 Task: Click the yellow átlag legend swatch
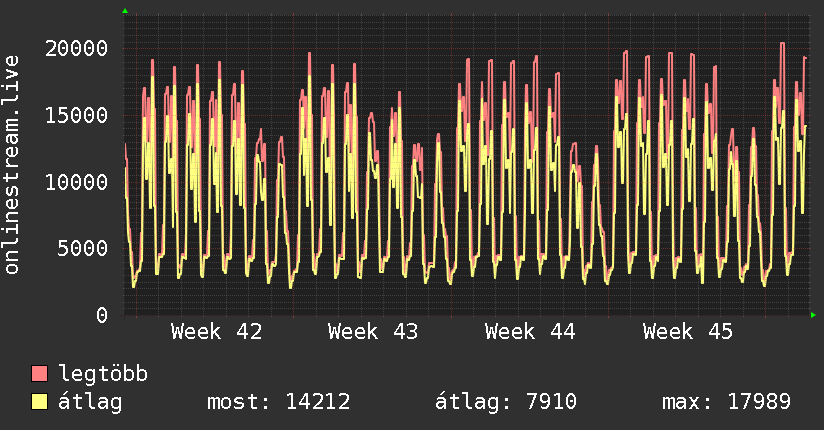pyautogui.click(x=39, y=402)
